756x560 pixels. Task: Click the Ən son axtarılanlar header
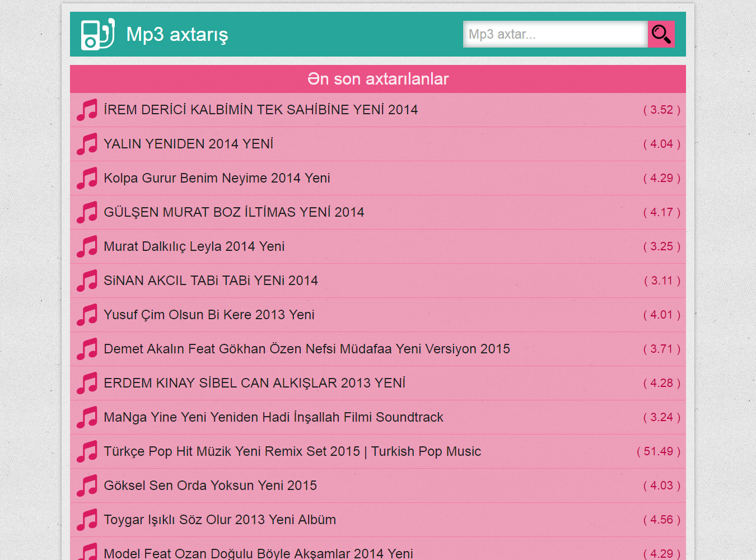click(x=378, y=79)
